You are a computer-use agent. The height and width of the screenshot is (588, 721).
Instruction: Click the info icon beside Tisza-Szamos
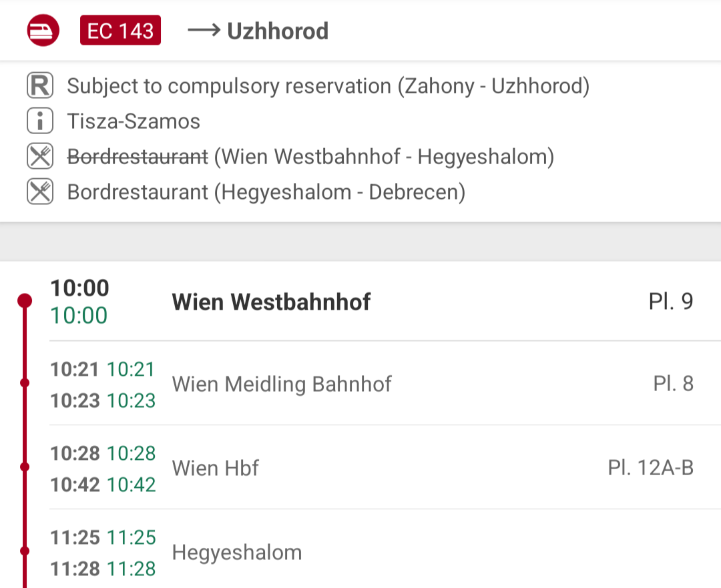tap(40, 121)
